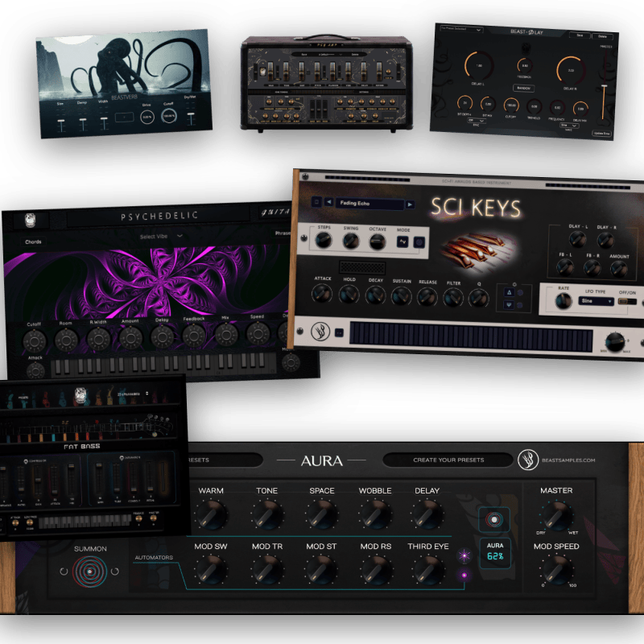The image size is (644, 644).
Task: Adjust the Sci Keys LFO RATE knob
Action: pyautogui.click(x=563, y=301)
